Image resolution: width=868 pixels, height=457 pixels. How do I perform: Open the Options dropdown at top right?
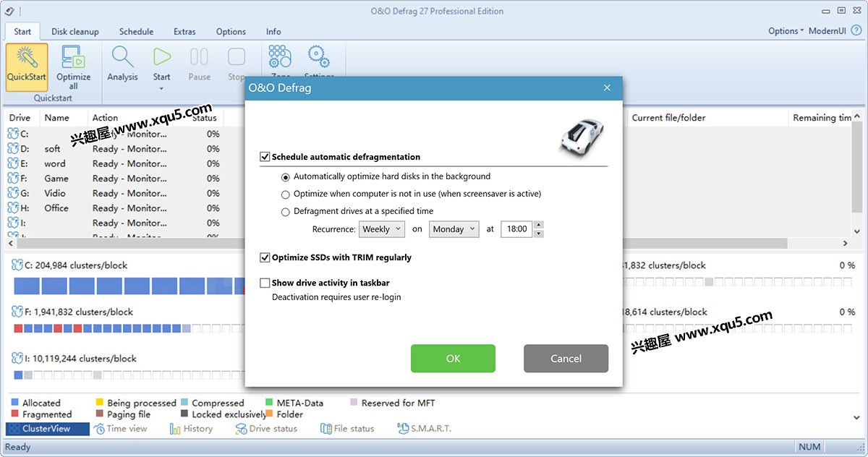[786, 31]
